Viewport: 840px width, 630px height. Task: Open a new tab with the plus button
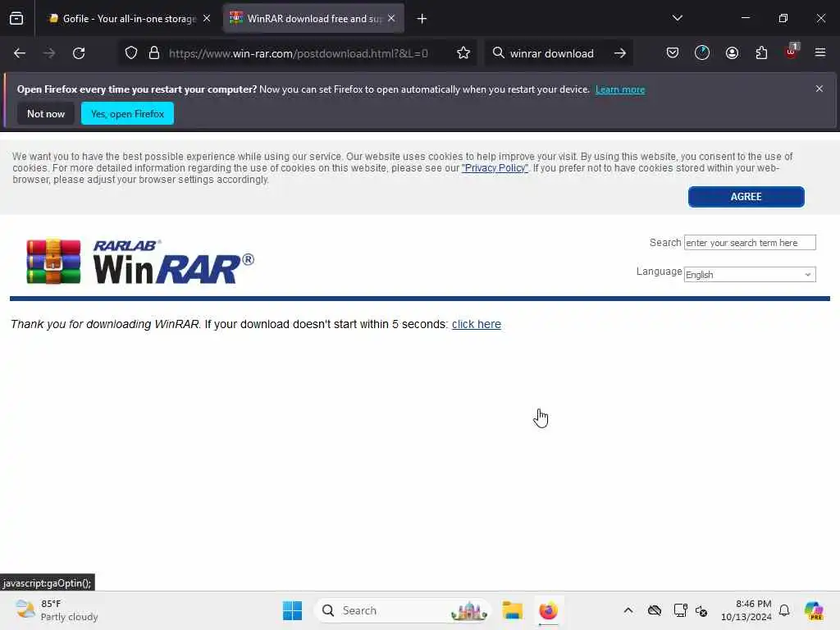pos(422,19)
